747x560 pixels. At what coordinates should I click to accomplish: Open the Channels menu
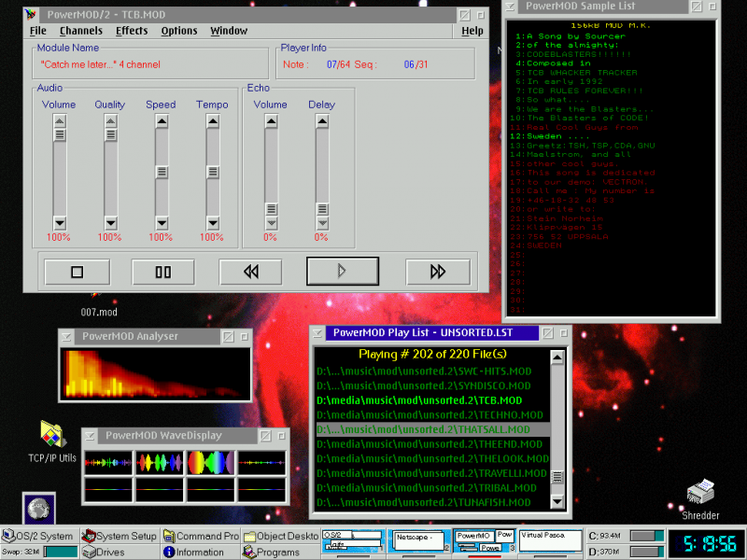(x=81, y=31)
